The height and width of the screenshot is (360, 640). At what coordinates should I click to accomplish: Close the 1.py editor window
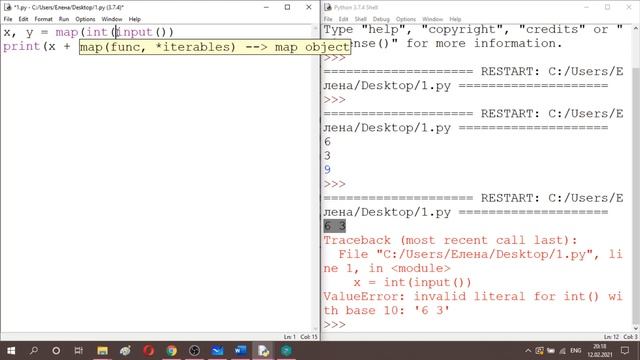click(309, 7)
